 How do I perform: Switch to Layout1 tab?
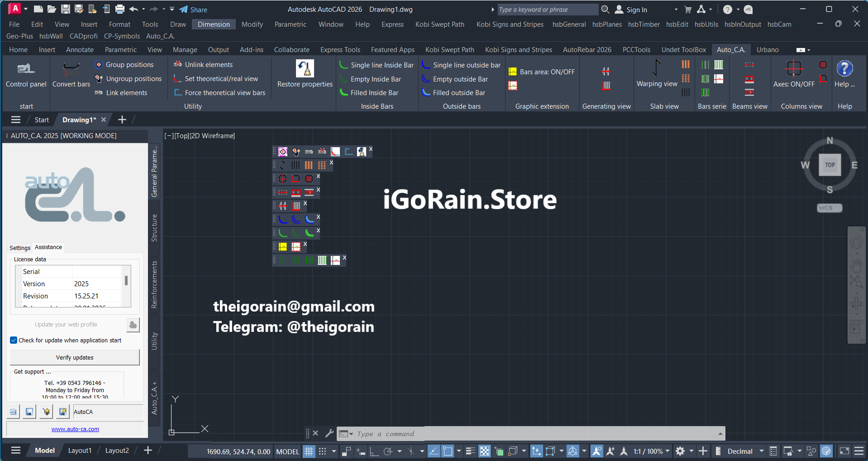coord(80,451)
